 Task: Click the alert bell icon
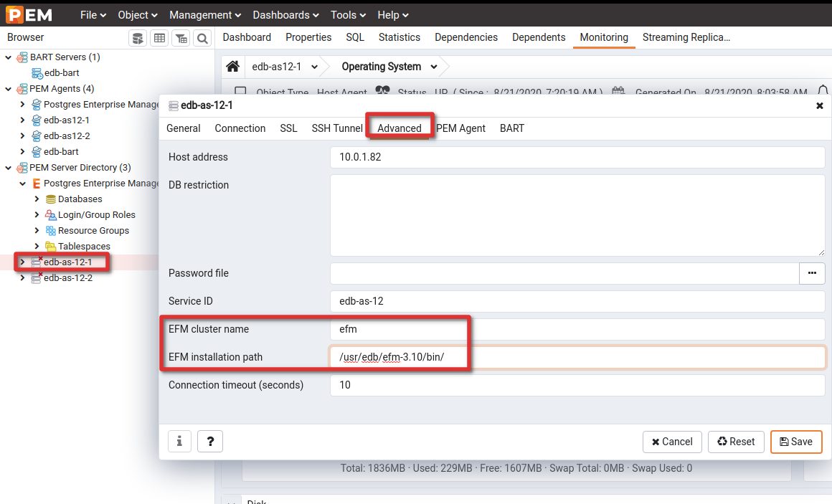823,90
